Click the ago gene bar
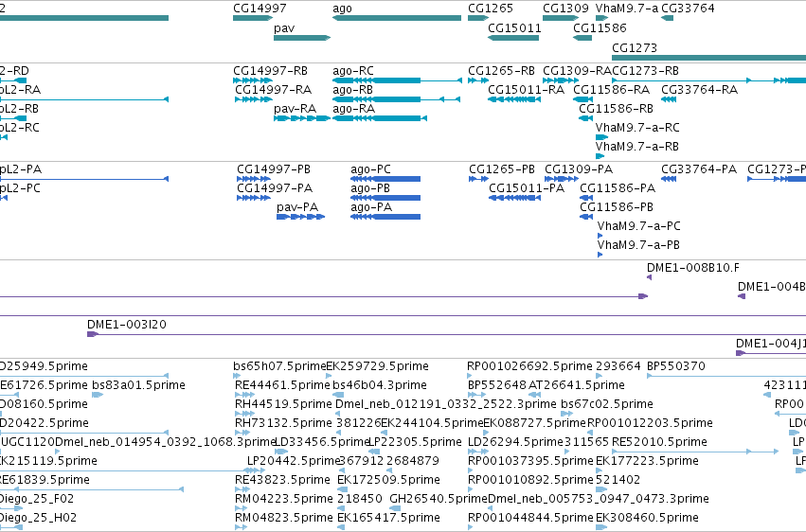 click(x=397, y=18)
